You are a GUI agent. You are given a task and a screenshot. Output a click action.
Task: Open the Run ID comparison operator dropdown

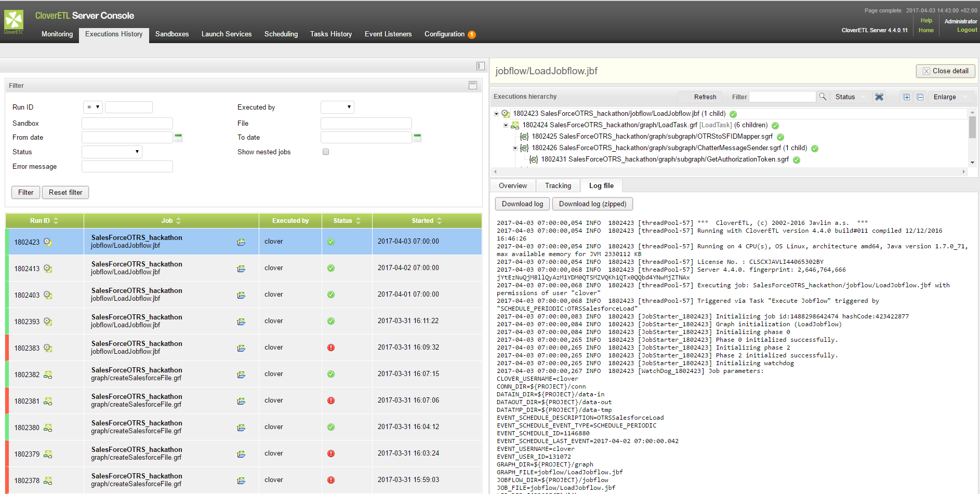point(93,107)
